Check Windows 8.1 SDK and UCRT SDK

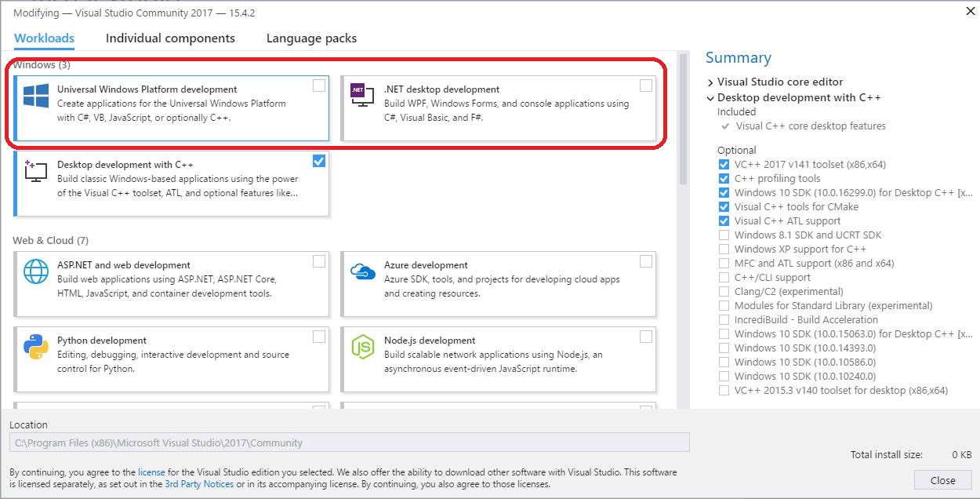pos(724,235)
